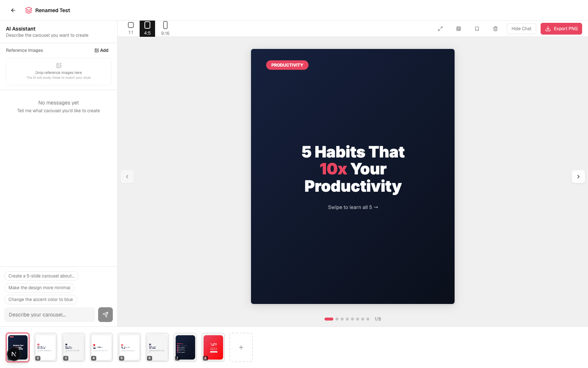The width and height of the screenshot is (588, 368).
Task: Select dark slide 7 thumbnail
Action: point(185,347)
